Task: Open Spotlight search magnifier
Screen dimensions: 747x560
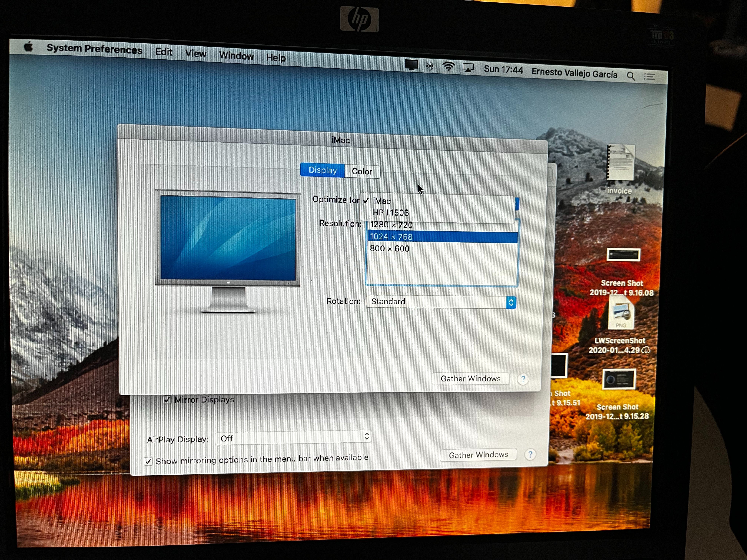Action: pyautogui.click(x=630, y=76)
